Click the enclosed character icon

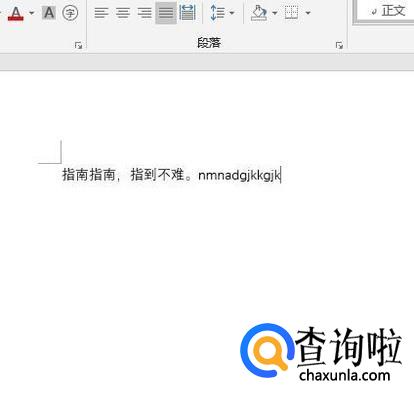pyautogui.click(x=70, y=13)
